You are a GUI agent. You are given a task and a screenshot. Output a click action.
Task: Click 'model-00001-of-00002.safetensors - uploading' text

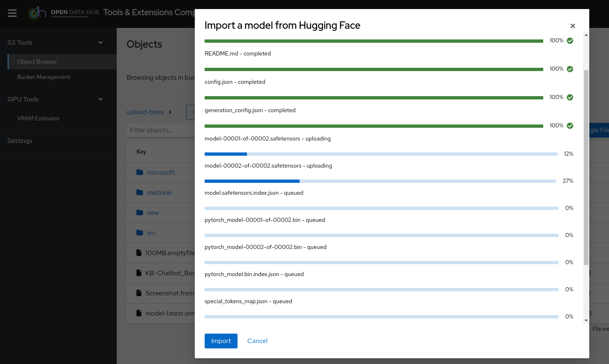pyautogui.click(x=268, y=138)
